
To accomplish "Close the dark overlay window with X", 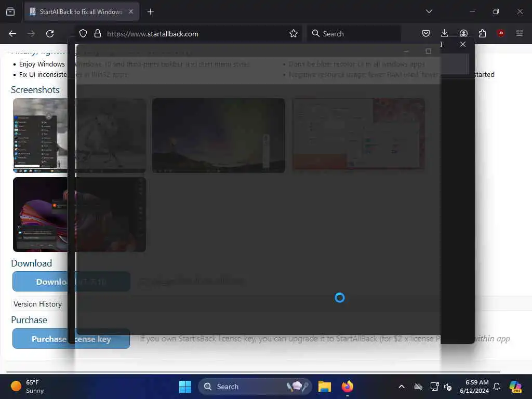I will click(x=463, y=45).
